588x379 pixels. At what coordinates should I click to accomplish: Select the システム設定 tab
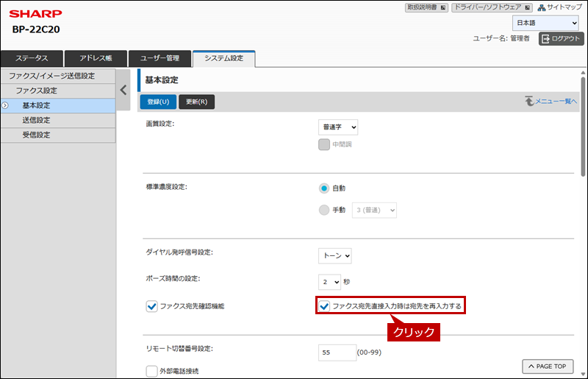coord(224,58)
